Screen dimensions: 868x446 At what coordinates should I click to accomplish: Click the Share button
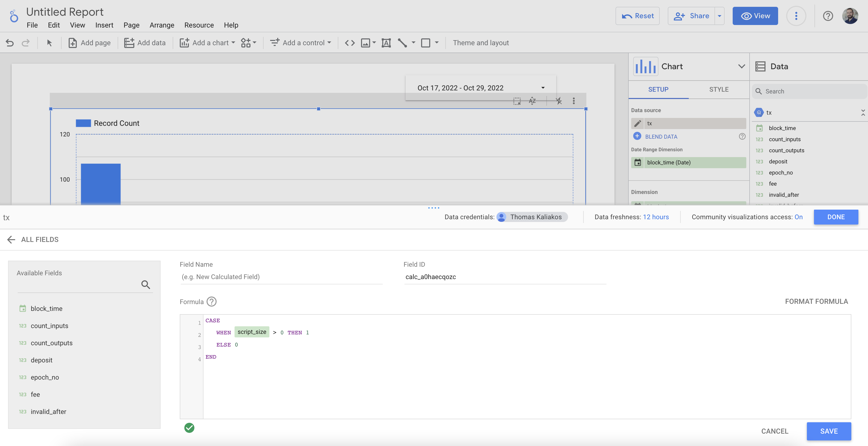click(x=692, y=16)
